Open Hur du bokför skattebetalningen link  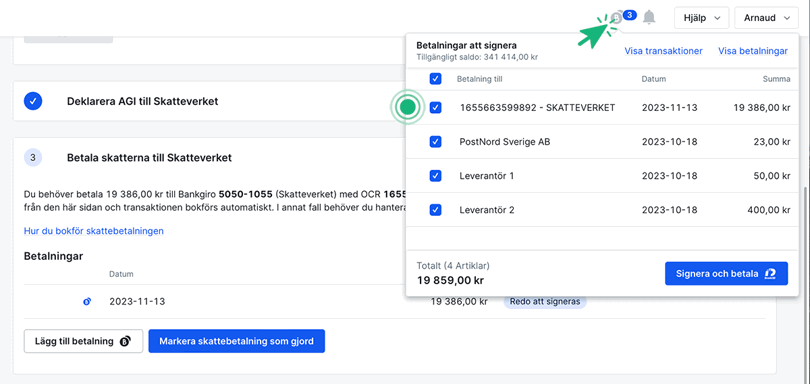(x=94, y=231)
